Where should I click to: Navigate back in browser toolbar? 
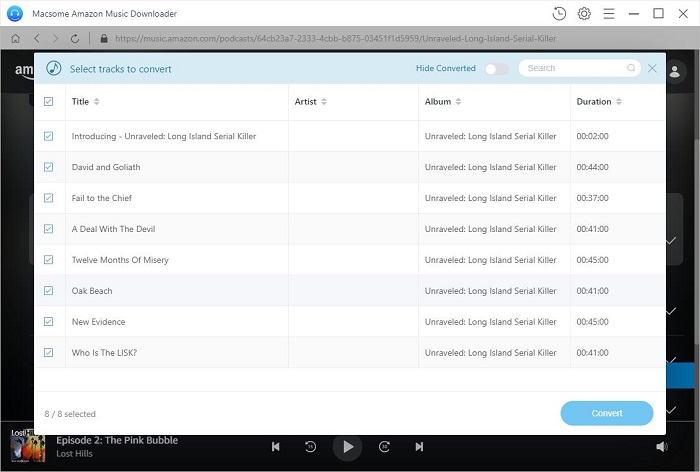[x=37, y=38]
